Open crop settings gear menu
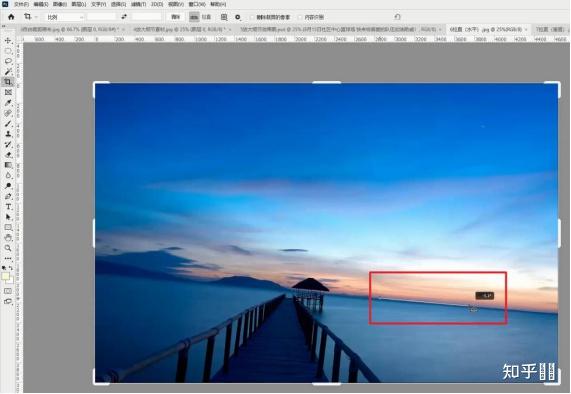 tap(238, 17)
